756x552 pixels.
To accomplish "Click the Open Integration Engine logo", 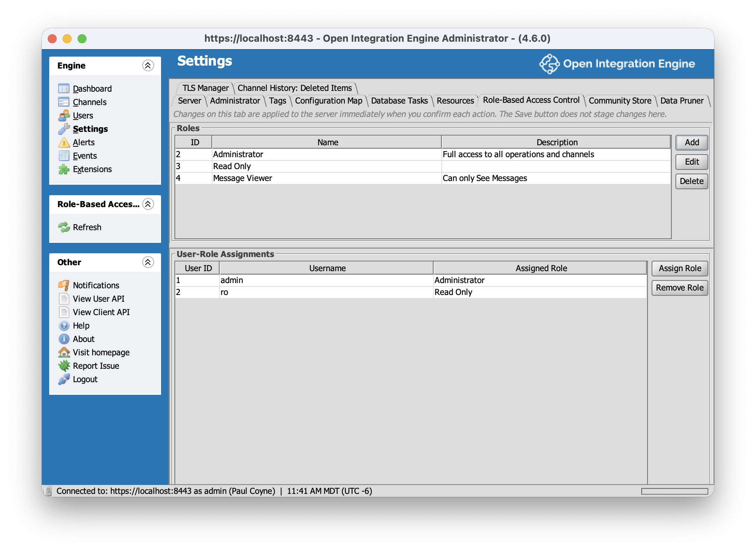I will 617,64.
